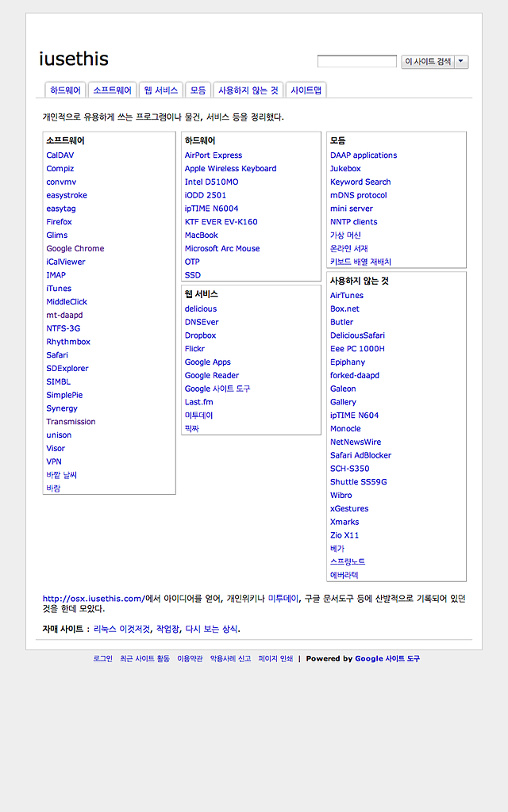This screenshot has height=812, width=508.
Task: Open the Flickr link
Action: [x=195, y=349]
